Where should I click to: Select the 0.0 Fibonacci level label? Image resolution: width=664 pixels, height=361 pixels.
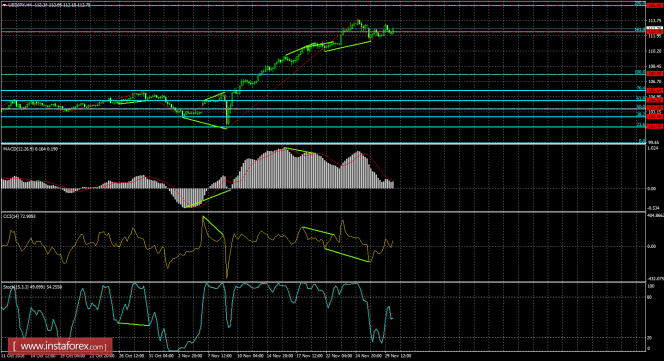[x=642, y=141]
